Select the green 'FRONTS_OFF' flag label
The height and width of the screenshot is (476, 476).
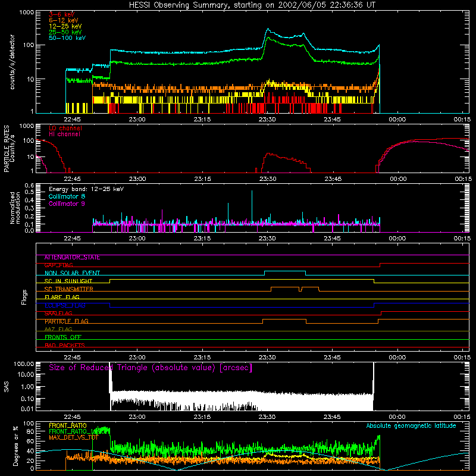click(x=63, y=337)
